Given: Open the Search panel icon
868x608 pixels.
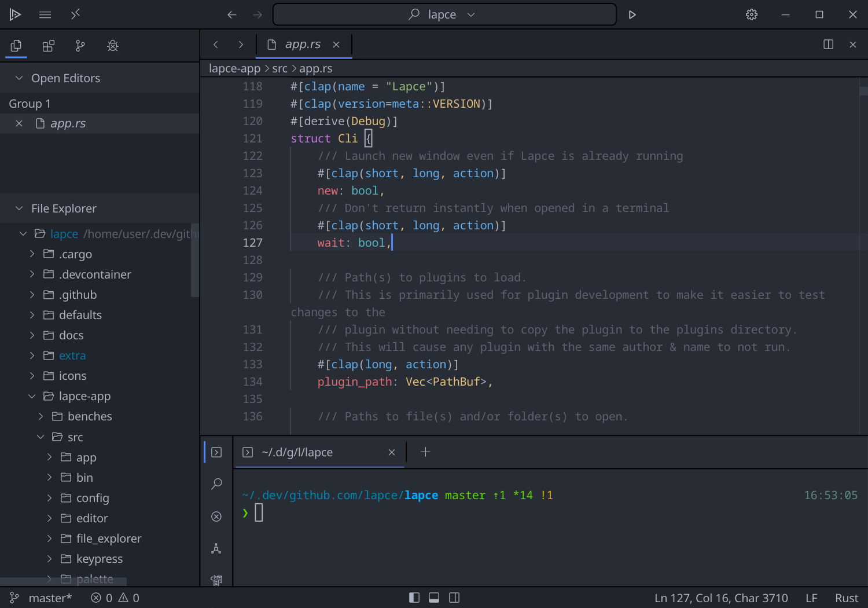Looking at the screenshot, I should click(x=216, y=484).
